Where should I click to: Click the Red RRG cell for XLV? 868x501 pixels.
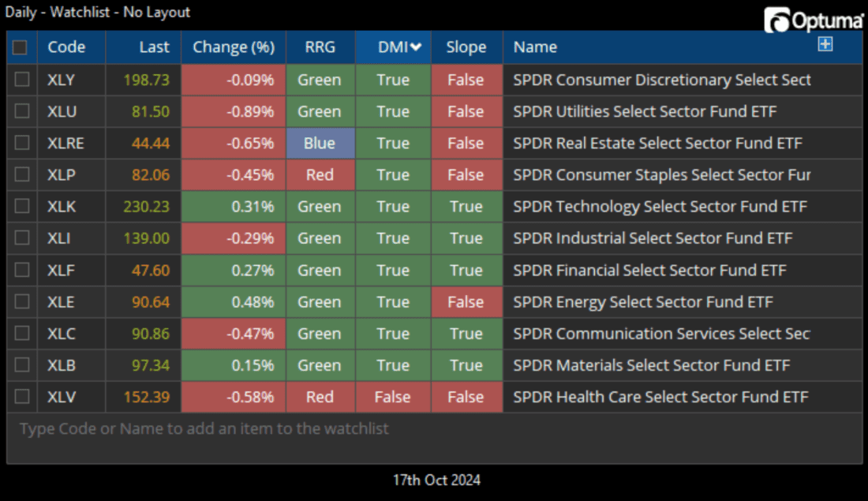click(320, 397)
